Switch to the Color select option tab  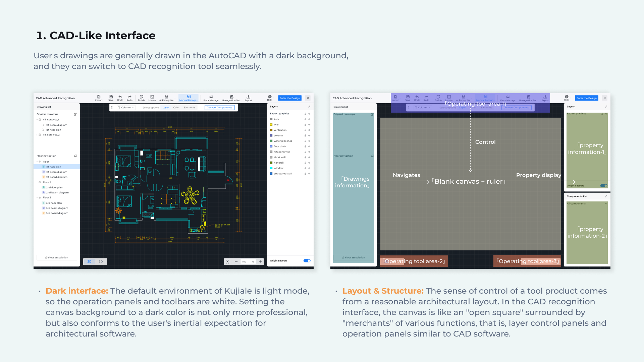pos(176,108)
